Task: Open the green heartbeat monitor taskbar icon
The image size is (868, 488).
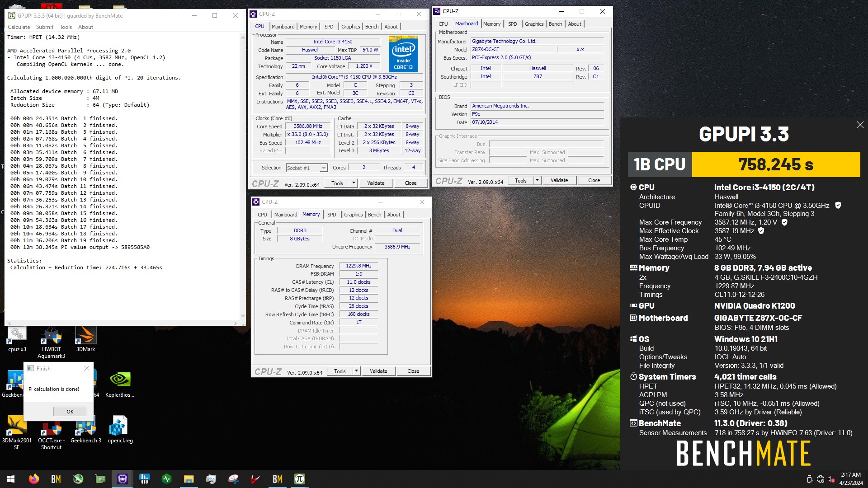Action: [167, 479]
